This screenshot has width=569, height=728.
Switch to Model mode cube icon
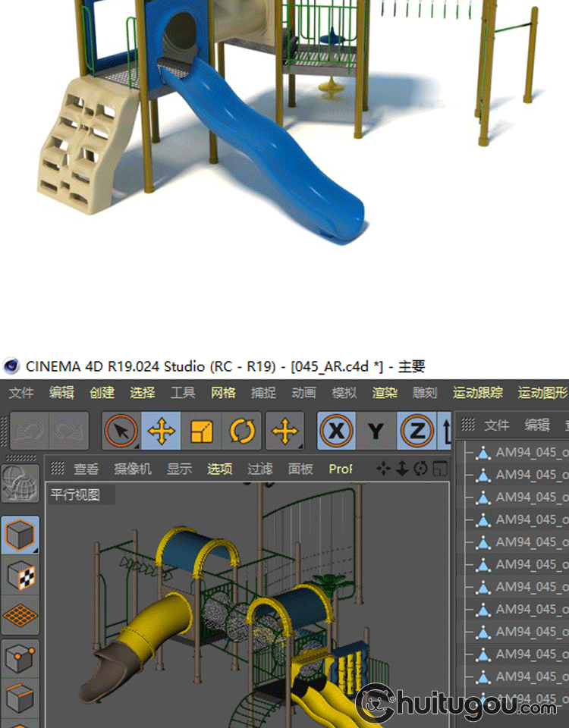[20, 535]
